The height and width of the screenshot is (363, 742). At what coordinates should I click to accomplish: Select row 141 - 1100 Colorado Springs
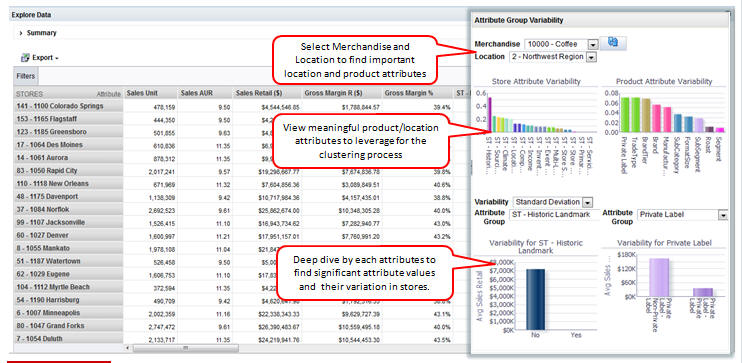(x=69, y=106)
